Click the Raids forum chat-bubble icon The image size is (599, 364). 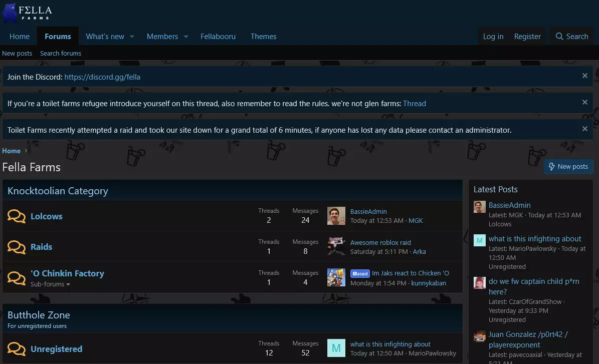[x=17, y=247]
